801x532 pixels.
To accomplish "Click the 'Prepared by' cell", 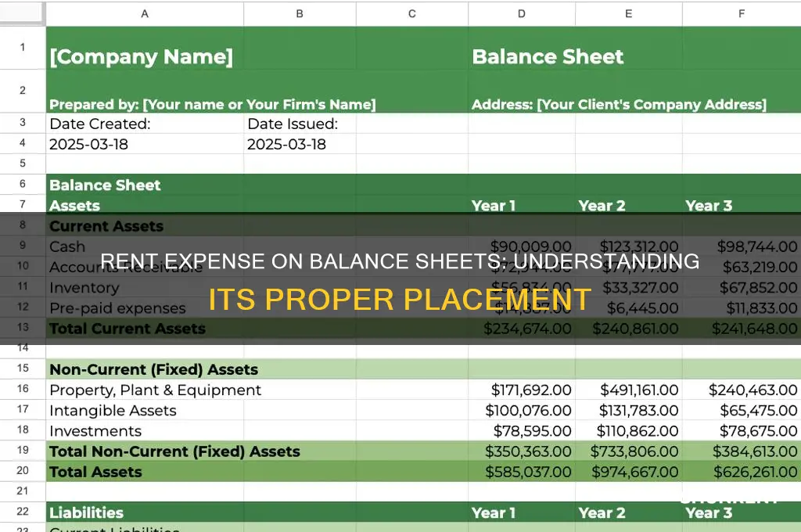I will click(x=213, y=104).
